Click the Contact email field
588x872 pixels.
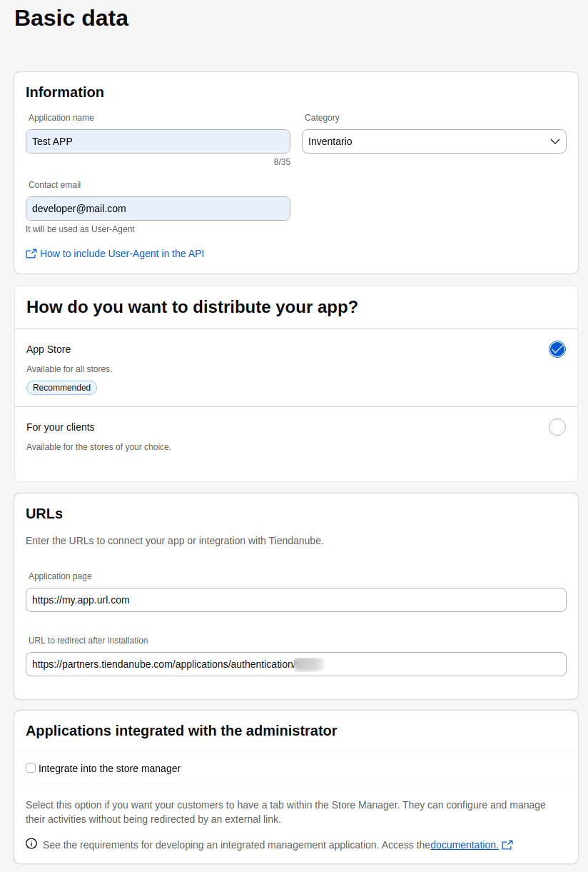pos(158,209)
